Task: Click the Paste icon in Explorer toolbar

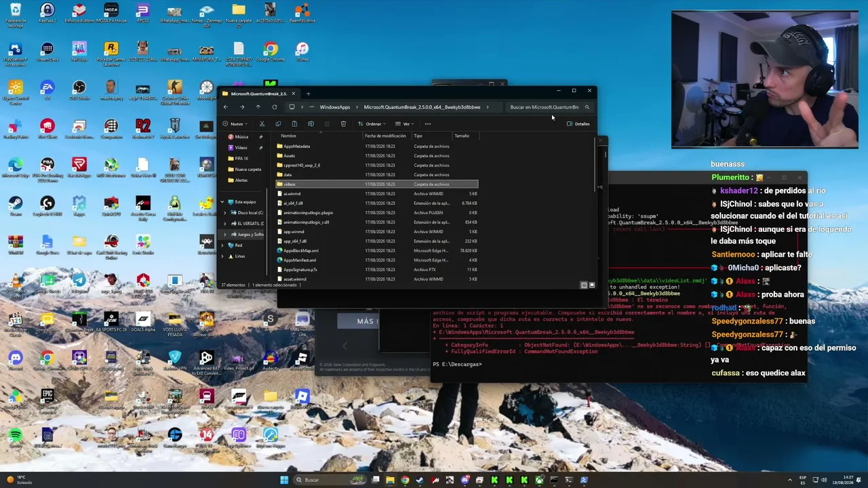Action: 294,124
